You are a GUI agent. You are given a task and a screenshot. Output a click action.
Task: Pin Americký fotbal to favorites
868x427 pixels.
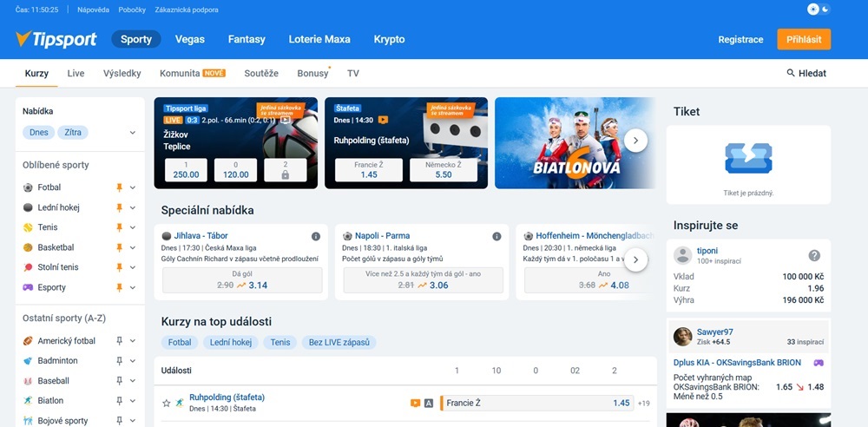[x=119, y=340]
